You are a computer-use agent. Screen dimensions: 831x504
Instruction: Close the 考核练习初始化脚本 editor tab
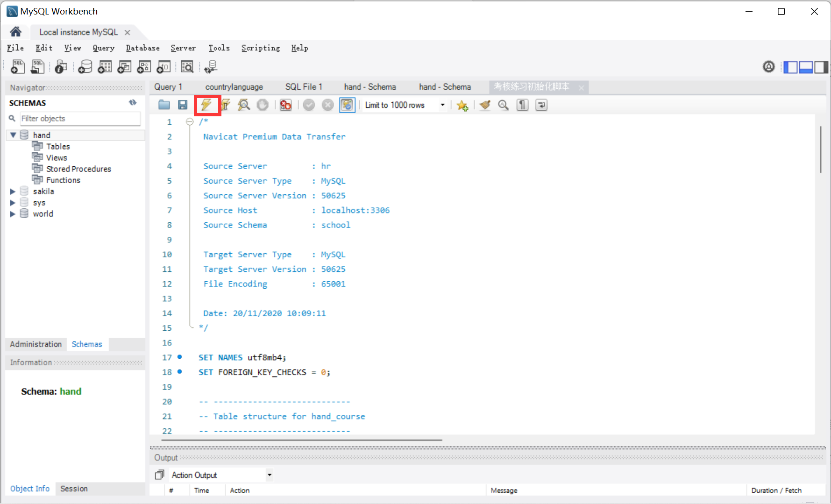581,87
